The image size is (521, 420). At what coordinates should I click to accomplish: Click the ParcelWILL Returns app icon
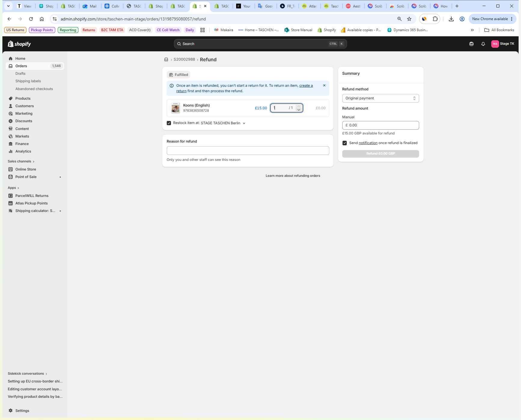11,196
